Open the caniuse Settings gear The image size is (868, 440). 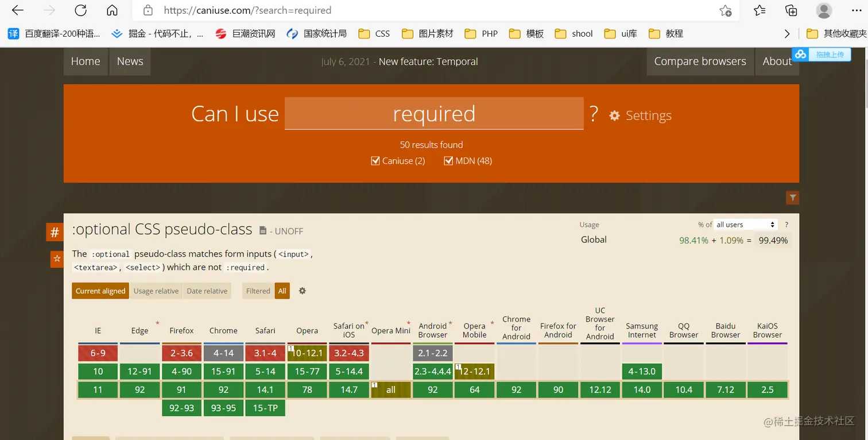click(614, 115)
